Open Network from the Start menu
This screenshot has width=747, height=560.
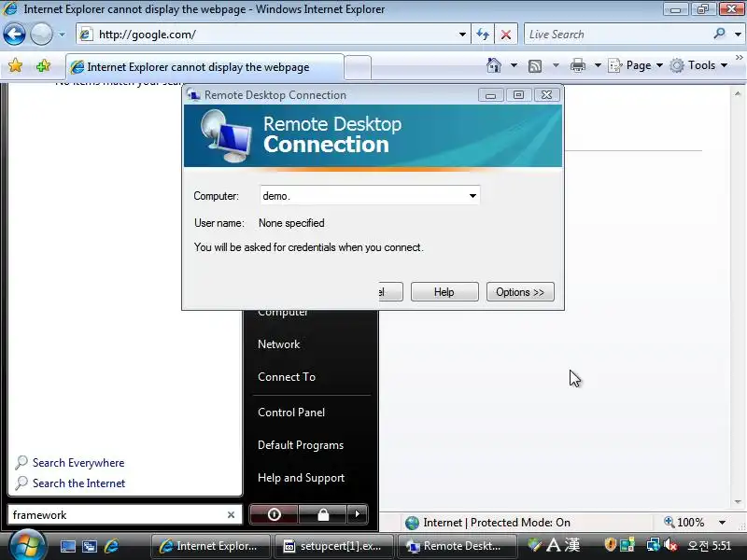tap(278, 344)
